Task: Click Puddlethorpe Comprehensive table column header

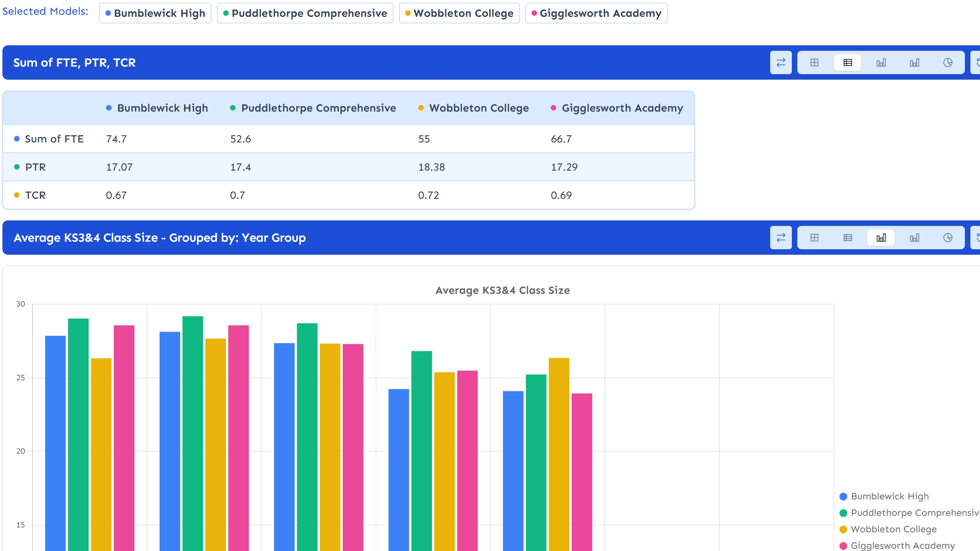Action: pos(318,108)
